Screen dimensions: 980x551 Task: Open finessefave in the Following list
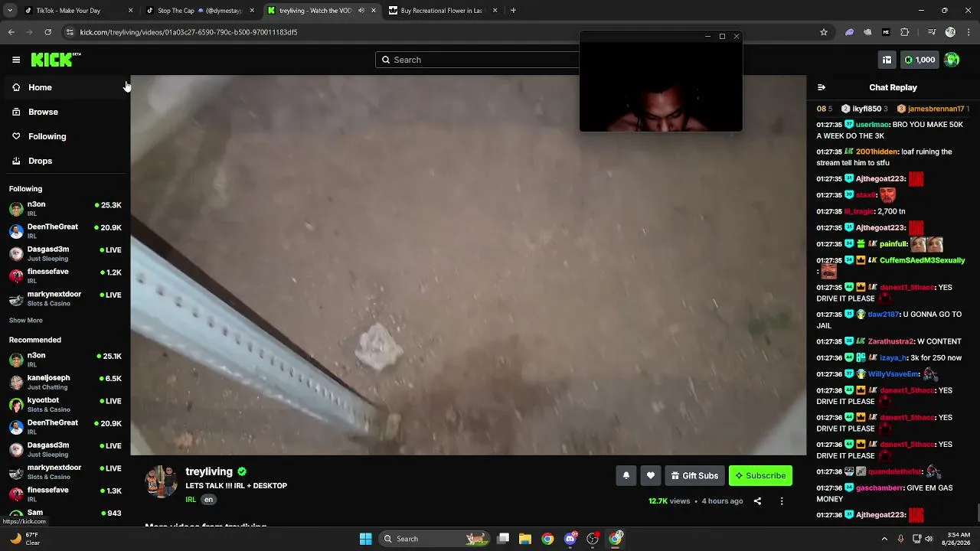pyautogui.click(x=64, y=275)
